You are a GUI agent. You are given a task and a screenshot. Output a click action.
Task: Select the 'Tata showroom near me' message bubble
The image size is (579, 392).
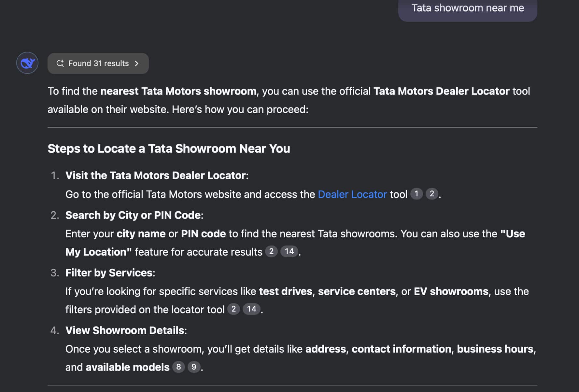467,8
